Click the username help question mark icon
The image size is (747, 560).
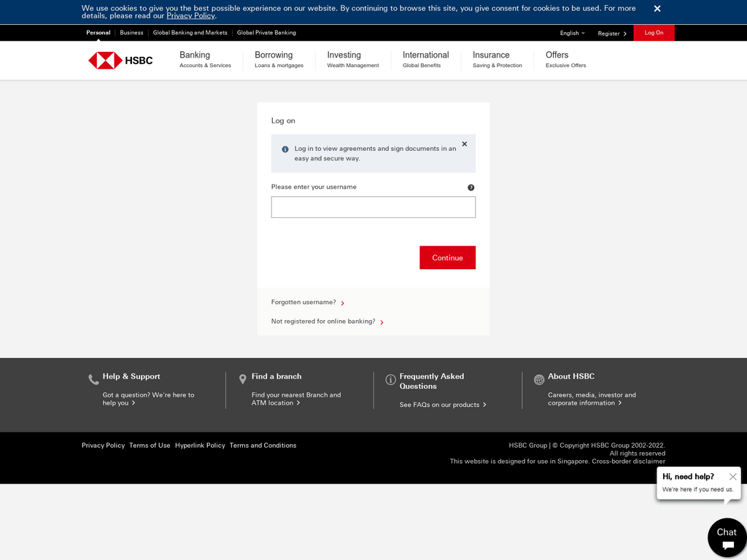471,187
